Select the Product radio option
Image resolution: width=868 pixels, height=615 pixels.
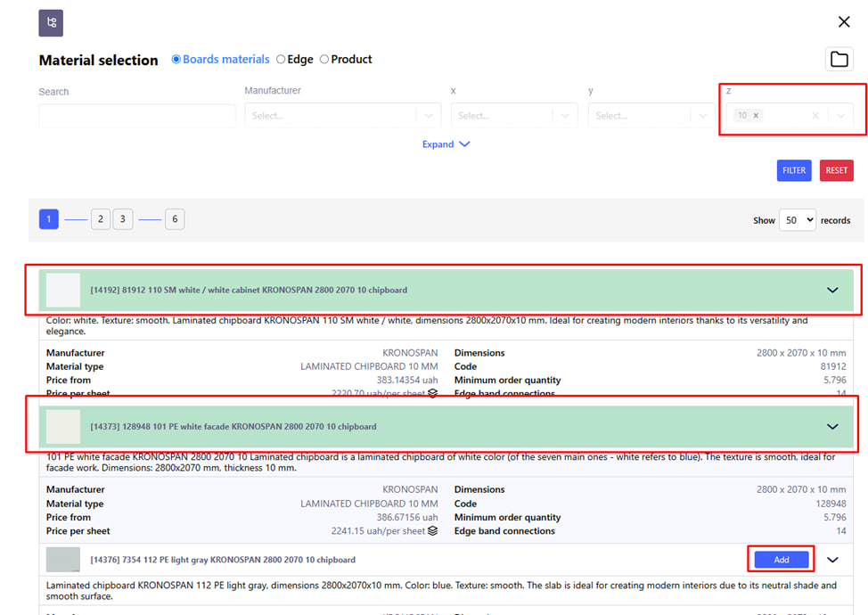[x=324, y=60]
